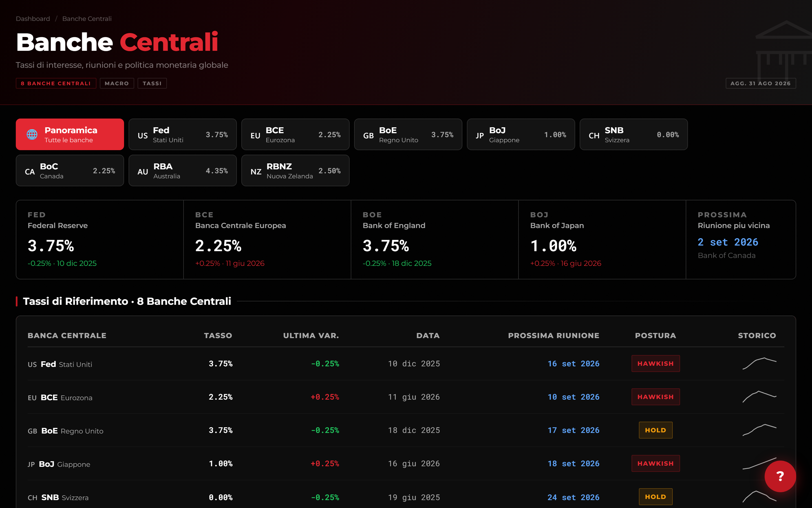
Task: Click the Banche Centrali breadcrumb item
Action: click(x=87, y=19)
